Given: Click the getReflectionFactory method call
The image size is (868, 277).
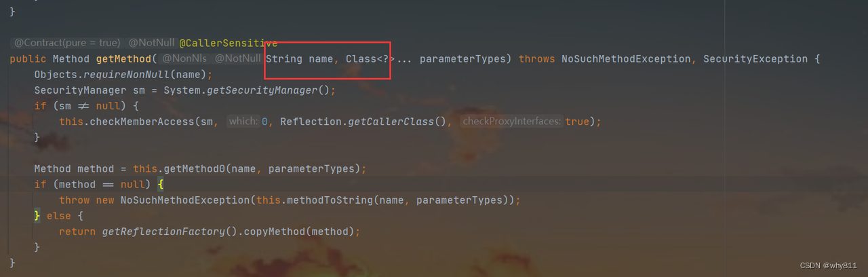Looking at the screenshot, I should [x=163, y=232].
